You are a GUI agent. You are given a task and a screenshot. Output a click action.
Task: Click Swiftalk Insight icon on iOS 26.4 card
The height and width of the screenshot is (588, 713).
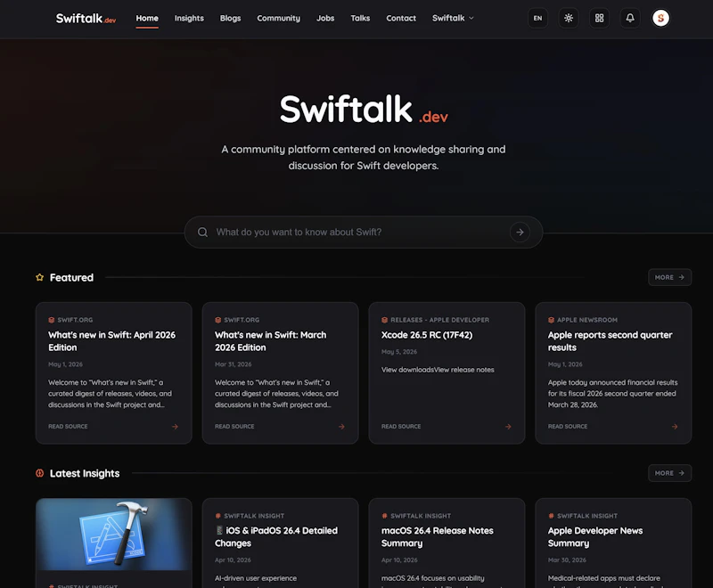217,516
